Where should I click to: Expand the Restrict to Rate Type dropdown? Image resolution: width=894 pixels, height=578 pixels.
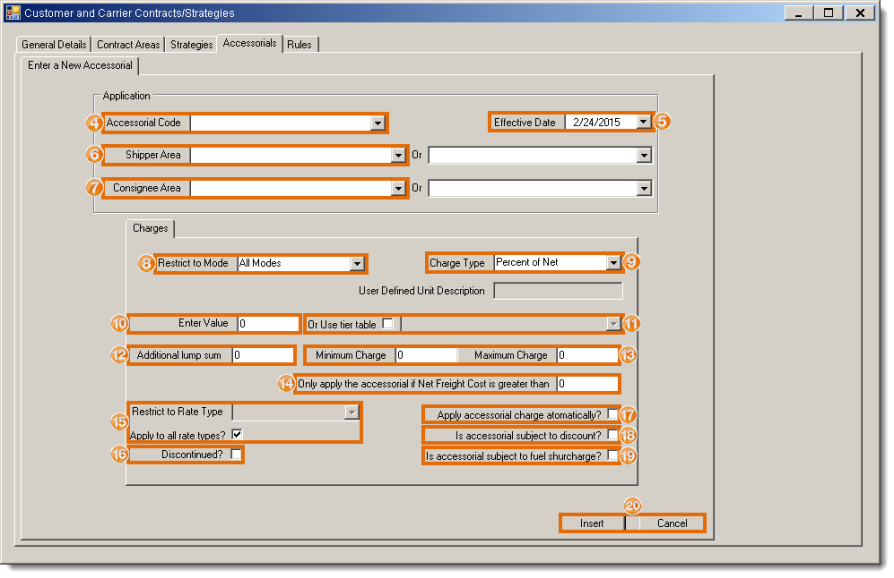click(x=351, y=412)
